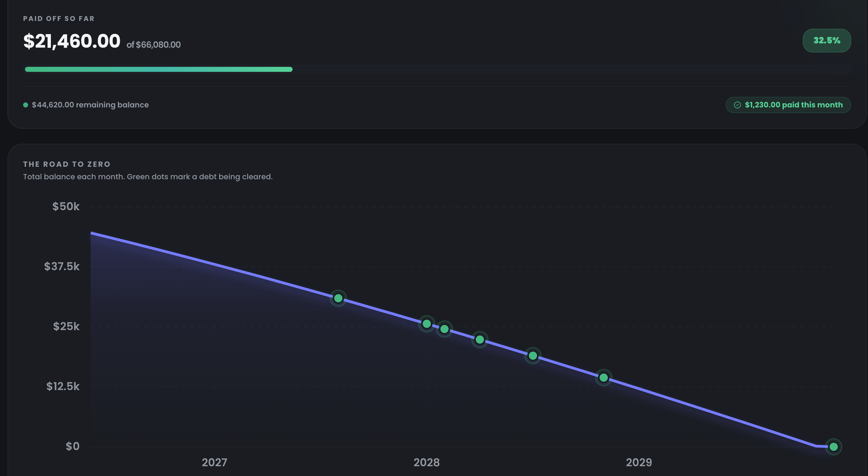Click the 32.5% progress badge
868x476 pixels.
point(826,41)
